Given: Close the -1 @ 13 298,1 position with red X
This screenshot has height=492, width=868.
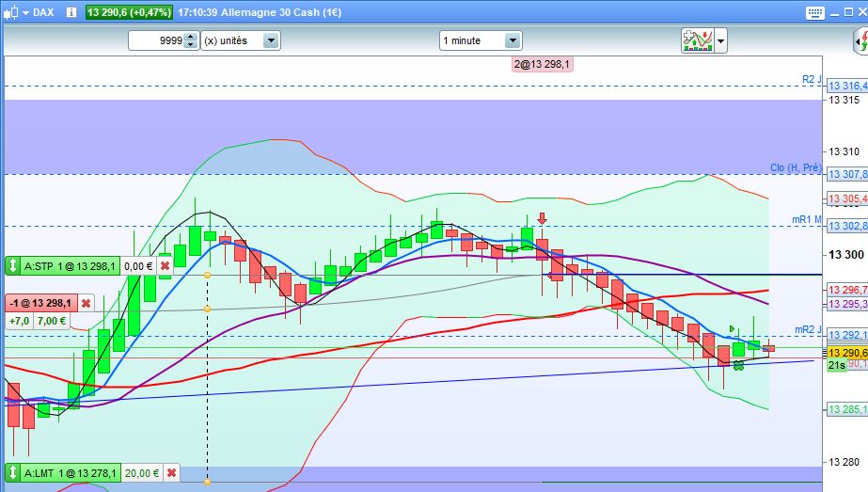Looking at the screenshot, I should (86, 303).
